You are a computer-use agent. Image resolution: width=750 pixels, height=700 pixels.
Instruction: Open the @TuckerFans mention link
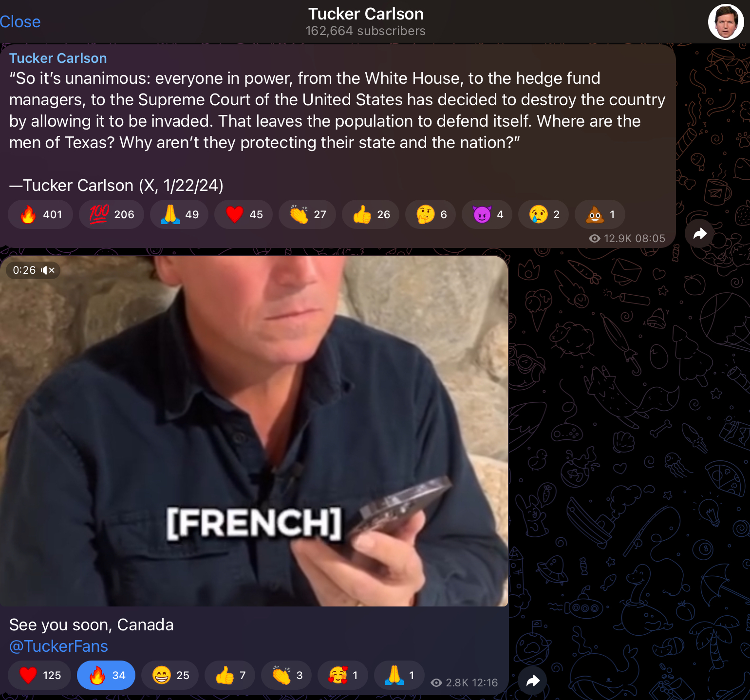coord(58,646)
